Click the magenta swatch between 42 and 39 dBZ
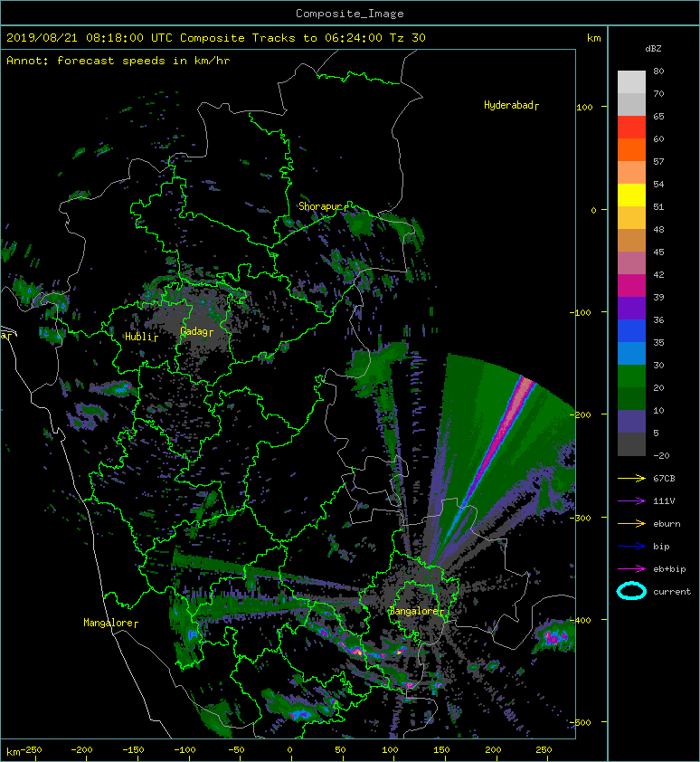700x762 pixels. click(631, 285)
